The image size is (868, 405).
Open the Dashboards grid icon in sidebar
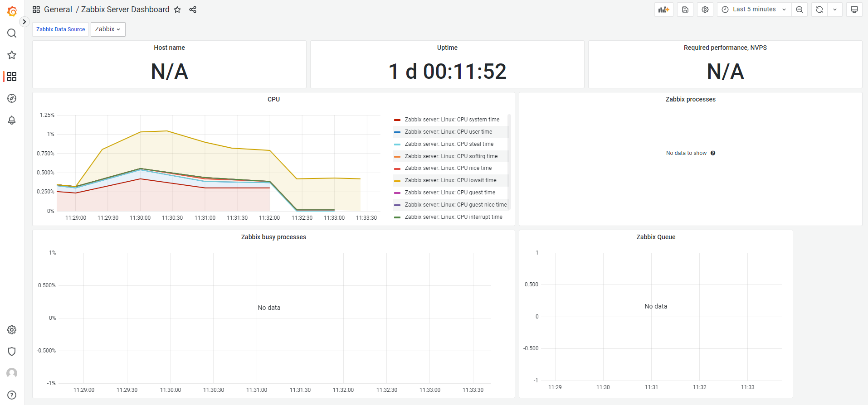12,77
